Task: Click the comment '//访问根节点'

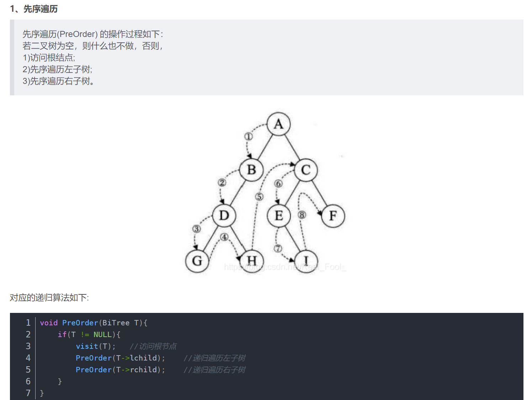Action: click(153, 346)
